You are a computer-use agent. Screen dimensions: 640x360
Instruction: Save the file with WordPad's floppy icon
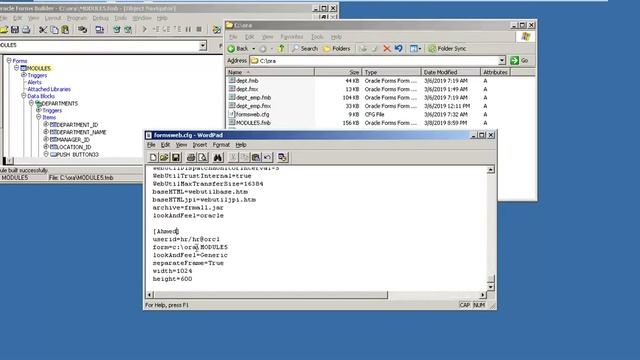(176, 158)
